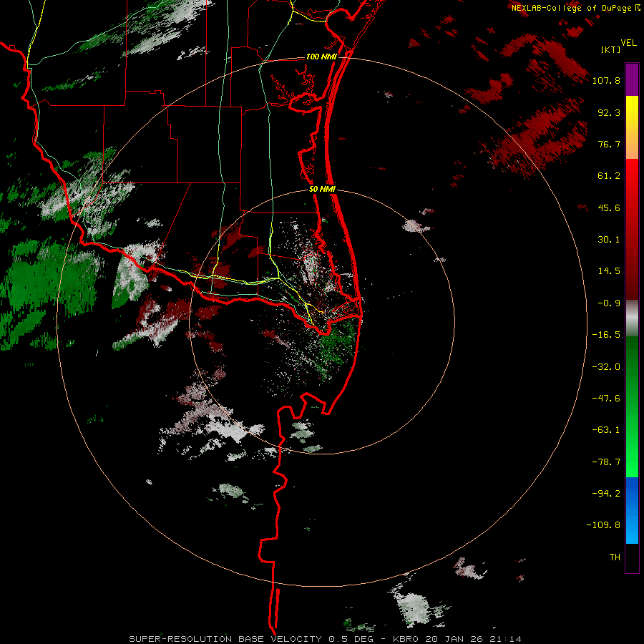This screenshot has width=644, height=644.
Task: Click the 61.2 legend value
Action: click(x=609, y=176)
